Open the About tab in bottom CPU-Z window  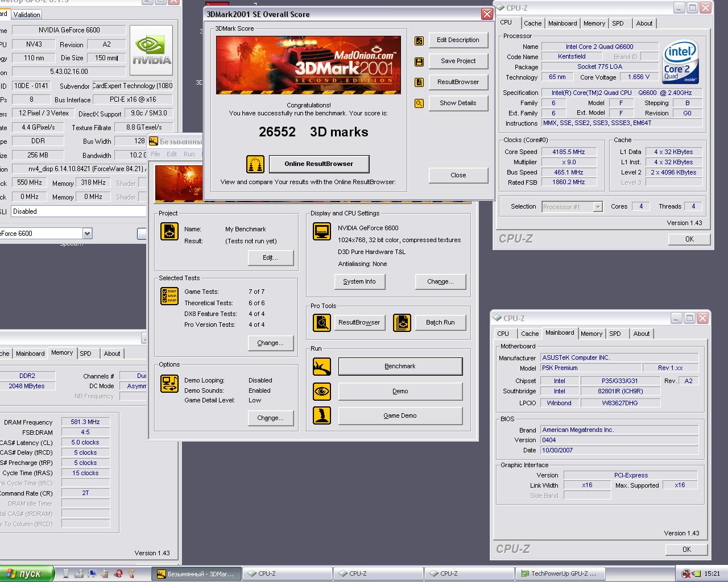pos(642,334)
